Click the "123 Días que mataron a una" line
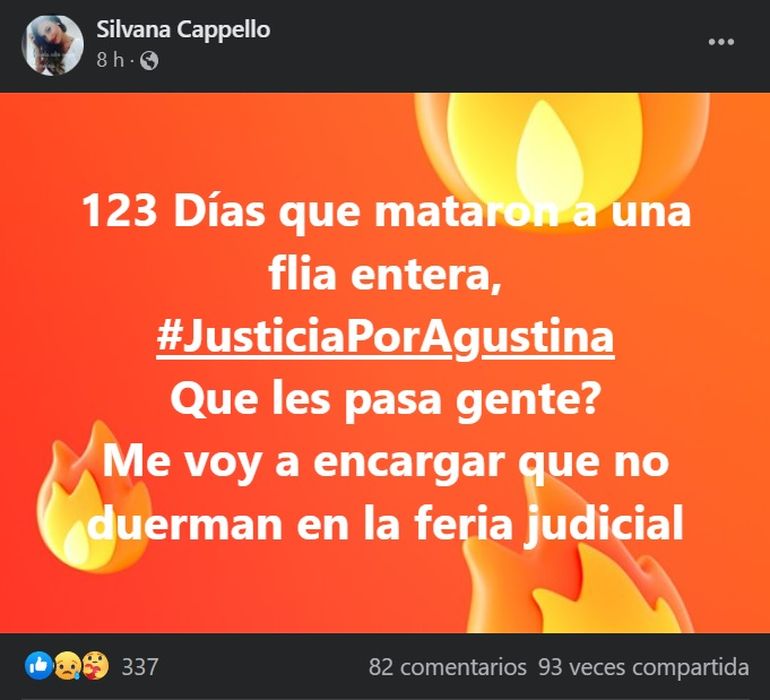The image size is (770, 700). pos(386,212)
